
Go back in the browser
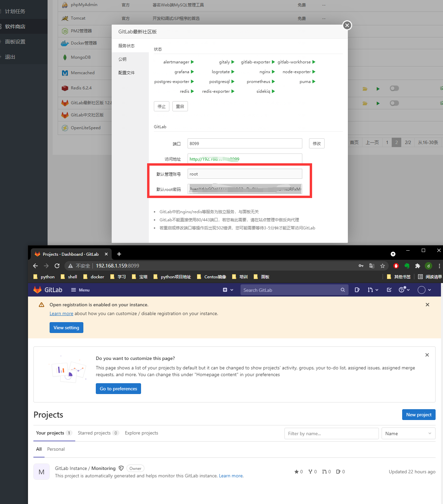35,266
